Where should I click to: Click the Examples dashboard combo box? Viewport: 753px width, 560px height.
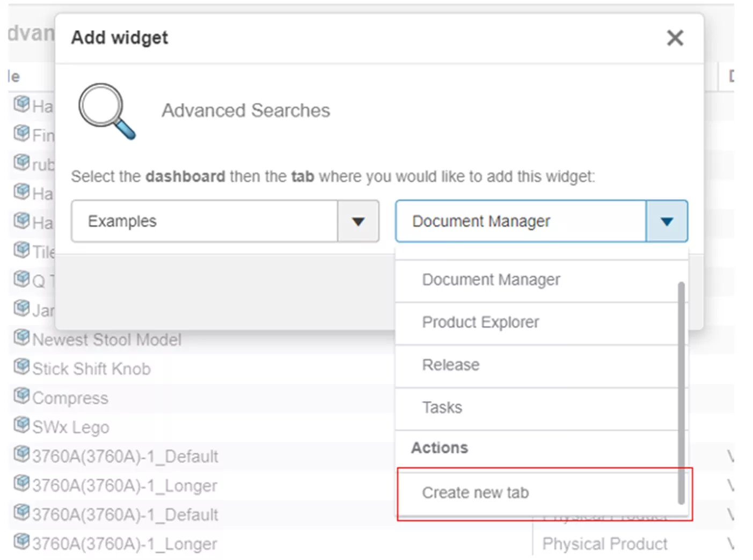coord(225,221)
